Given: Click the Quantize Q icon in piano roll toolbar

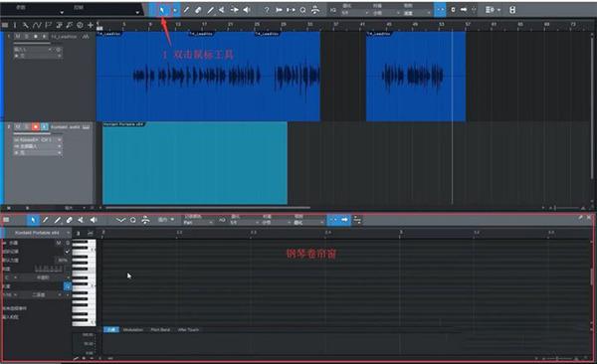Looking at the screenshot, I should pos(133,220).
